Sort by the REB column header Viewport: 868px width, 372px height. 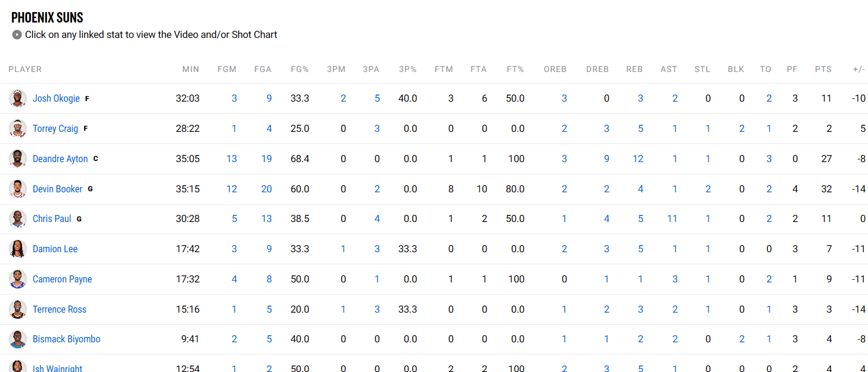tap(635, 69)
